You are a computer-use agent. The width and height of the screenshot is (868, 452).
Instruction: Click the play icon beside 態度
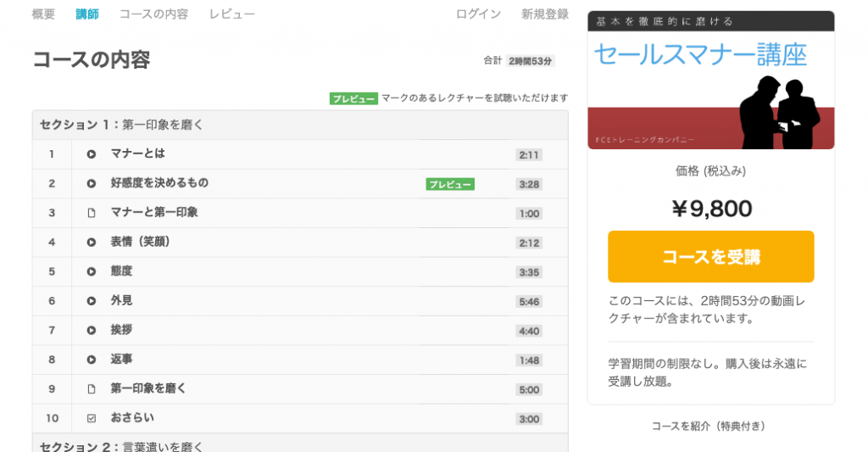[92, 272]
